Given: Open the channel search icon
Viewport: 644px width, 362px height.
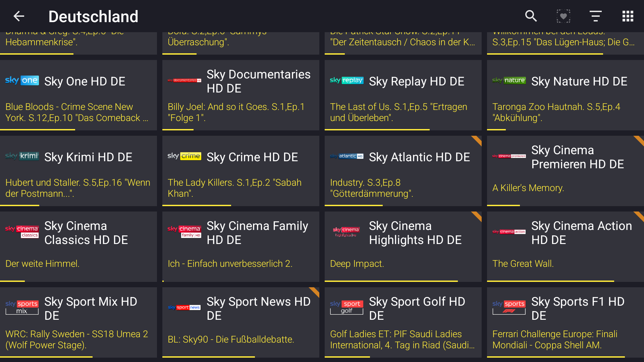Looking at the screenshot, I should [x=531, y=16].
